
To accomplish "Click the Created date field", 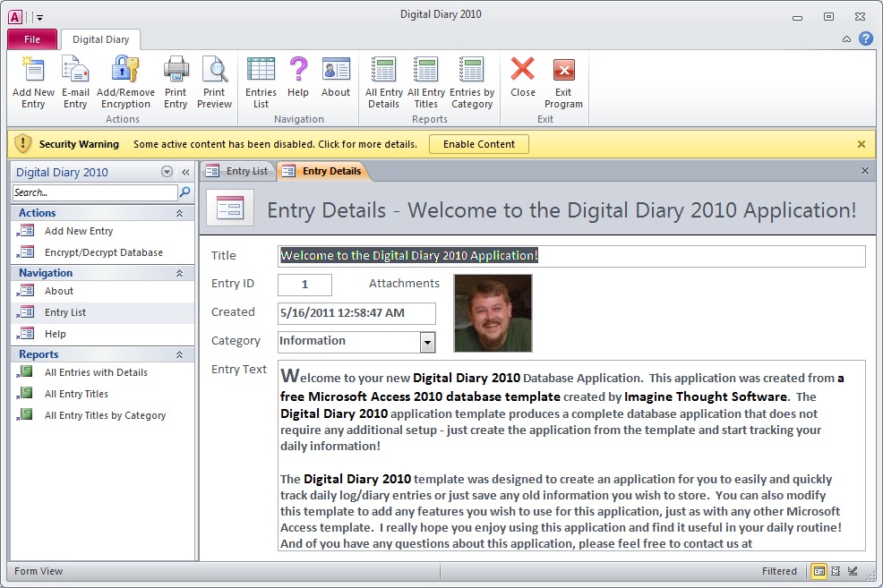I will 356,313.
